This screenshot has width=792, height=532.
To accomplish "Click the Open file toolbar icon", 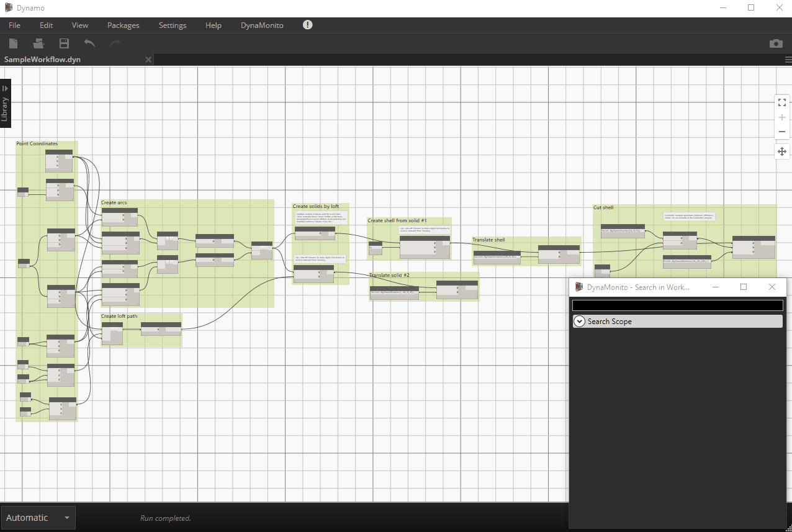I will coord(38,43).
